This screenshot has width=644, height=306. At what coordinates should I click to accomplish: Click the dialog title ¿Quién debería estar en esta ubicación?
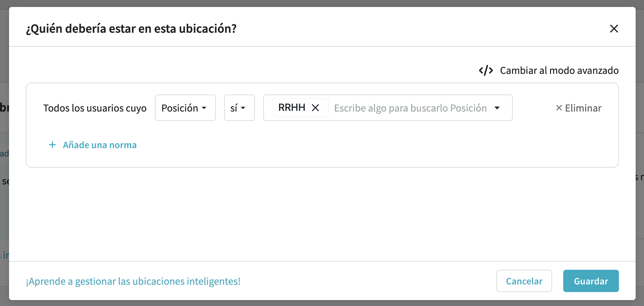[131, 29]
